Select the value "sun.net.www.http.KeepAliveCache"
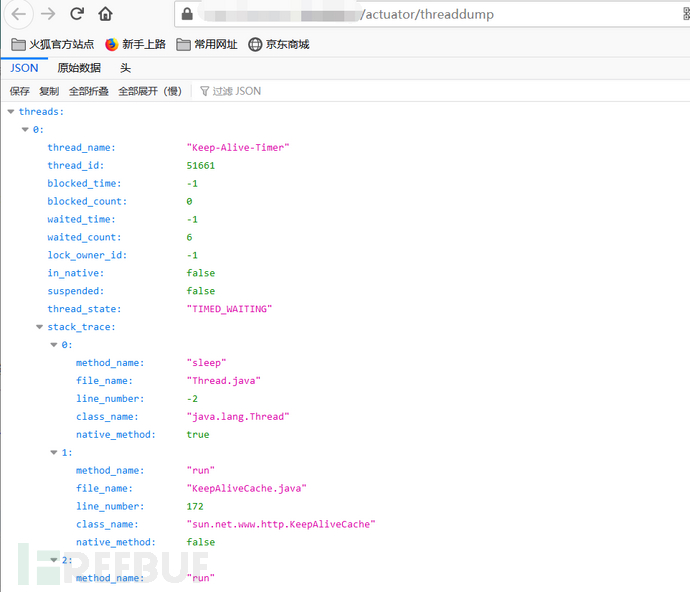 [x=281, y=525]
